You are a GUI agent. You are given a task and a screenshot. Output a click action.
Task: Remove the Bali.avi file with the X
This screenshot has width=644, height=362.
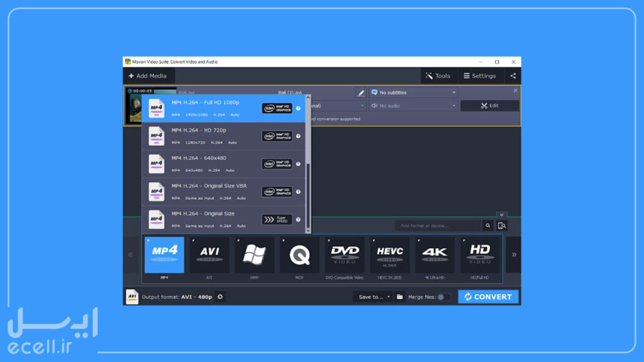pos(516,90)
